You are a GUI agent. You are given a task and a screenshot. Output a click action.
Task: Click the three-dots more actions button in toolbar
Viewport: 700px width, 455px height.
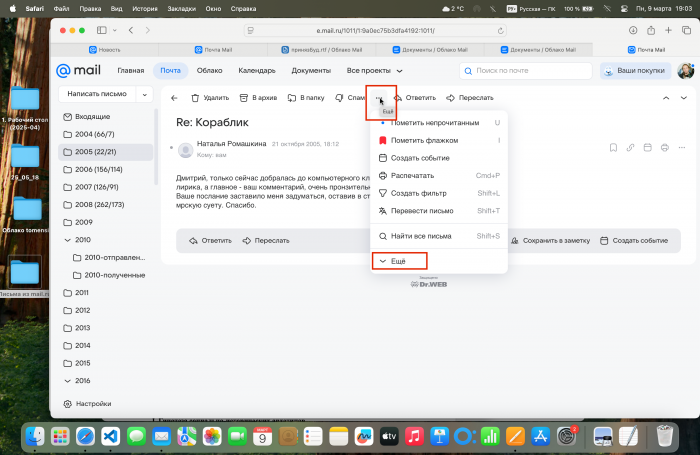coord(379,98)
